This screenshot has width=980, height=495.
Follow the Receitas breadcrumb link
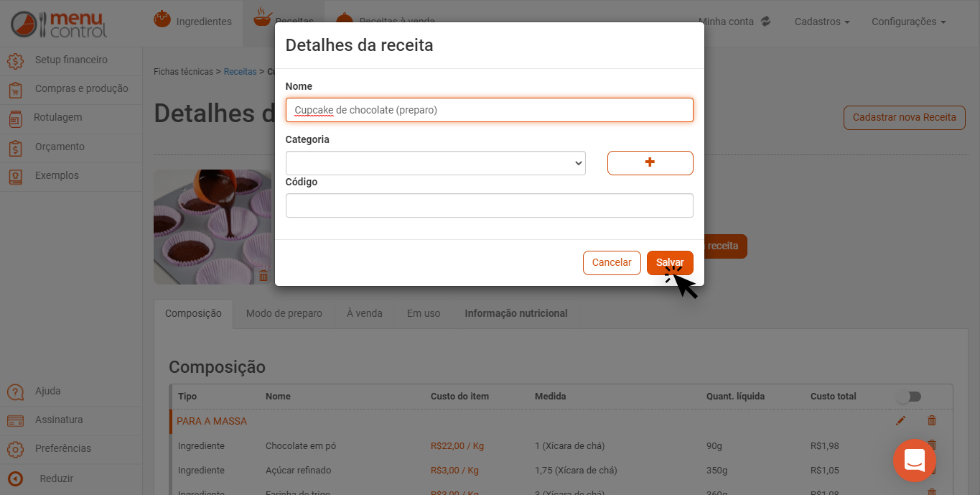pyautogui.click(x=240, y=72)
